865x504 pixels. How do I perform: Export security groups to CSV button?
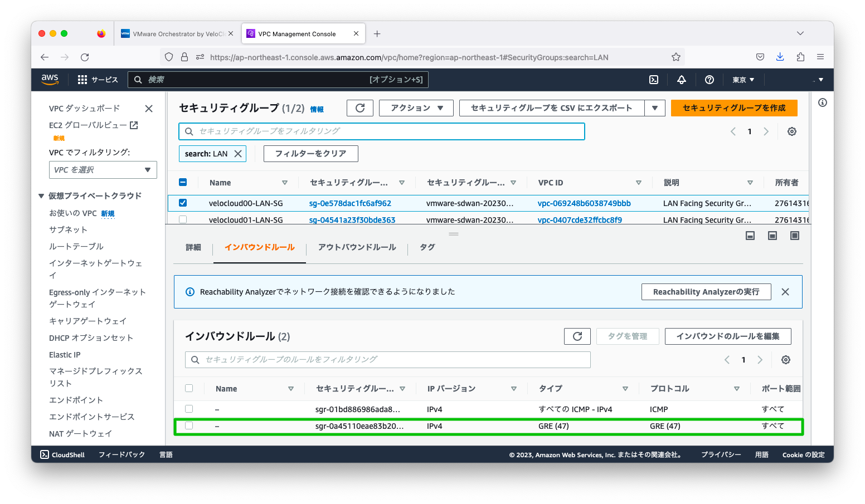coord(552,108)
